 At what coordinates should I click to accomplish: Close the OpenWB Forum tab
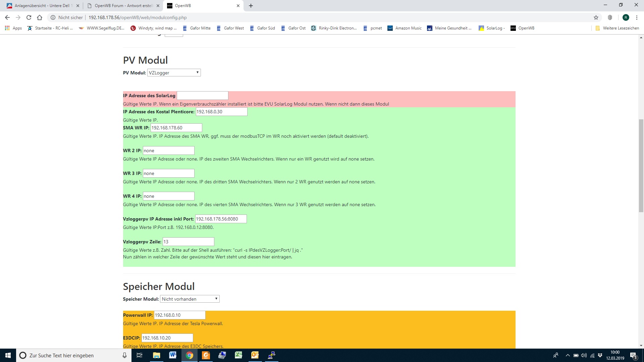(158, 6)
